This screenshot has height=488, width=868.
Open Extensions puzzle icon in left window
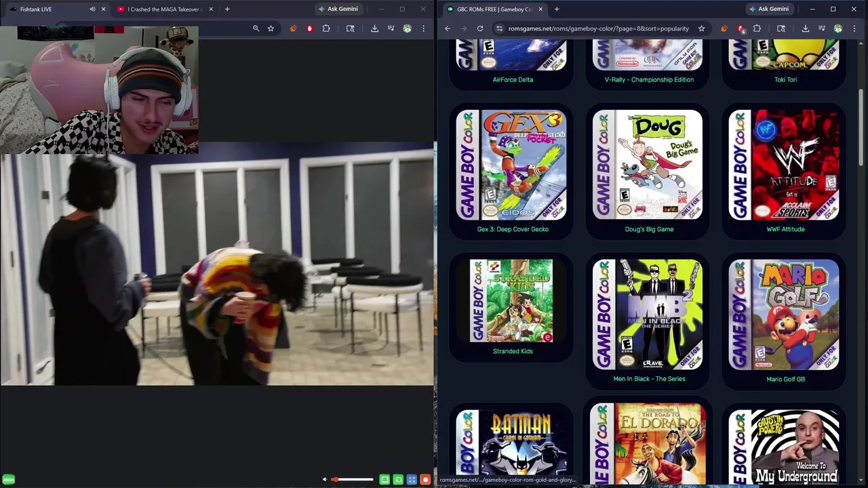(x=326, y=28)
